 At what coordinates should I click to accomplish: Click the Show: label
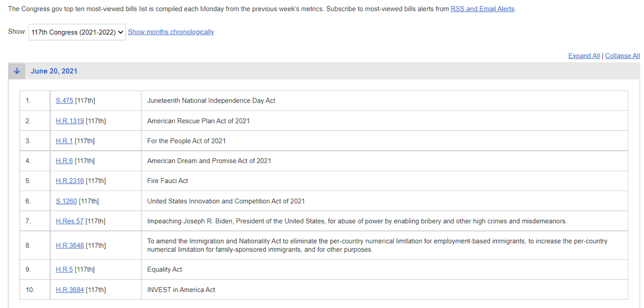coord(17,32)
